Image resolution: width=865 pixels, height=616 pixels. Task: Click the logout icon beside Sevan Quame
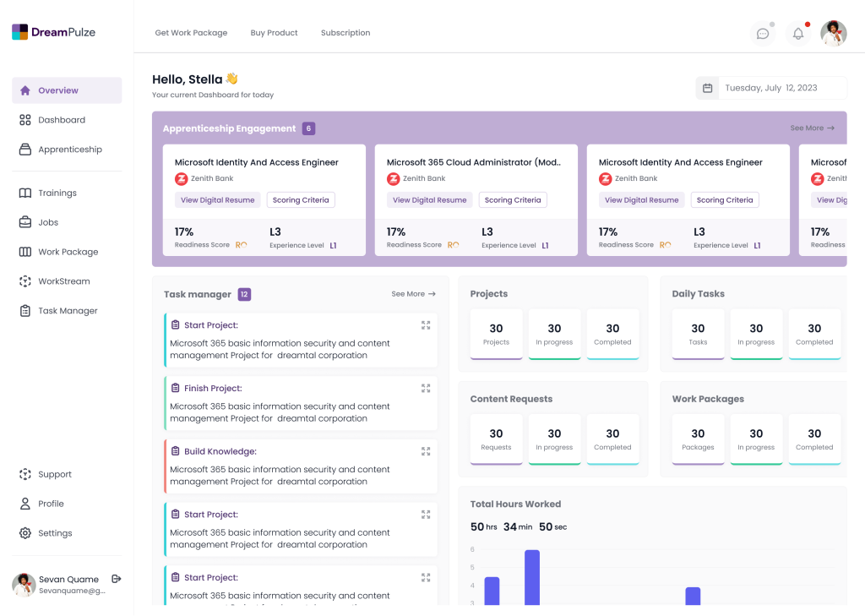pyautogui.click(x=117, y=579)
